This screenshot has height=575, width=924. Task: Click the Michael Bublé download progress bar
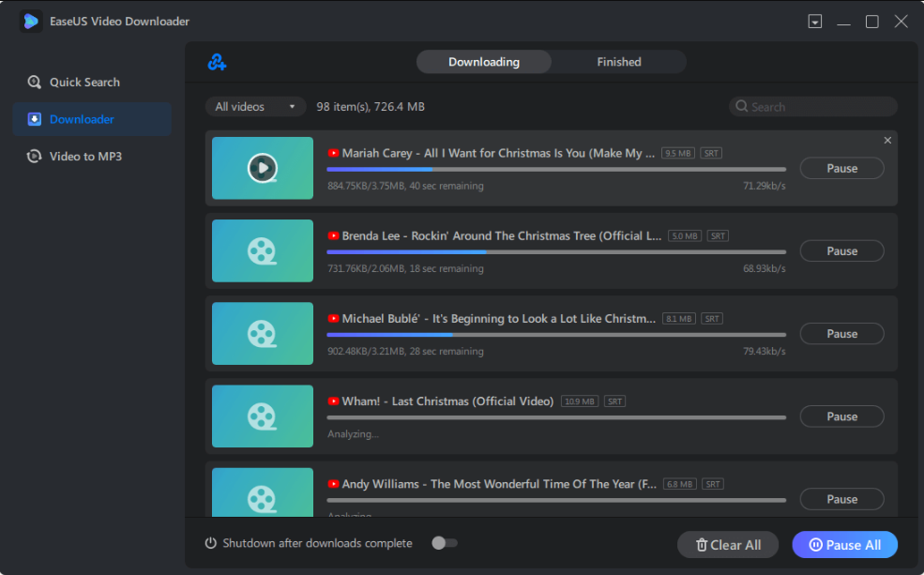pos(555,335)
